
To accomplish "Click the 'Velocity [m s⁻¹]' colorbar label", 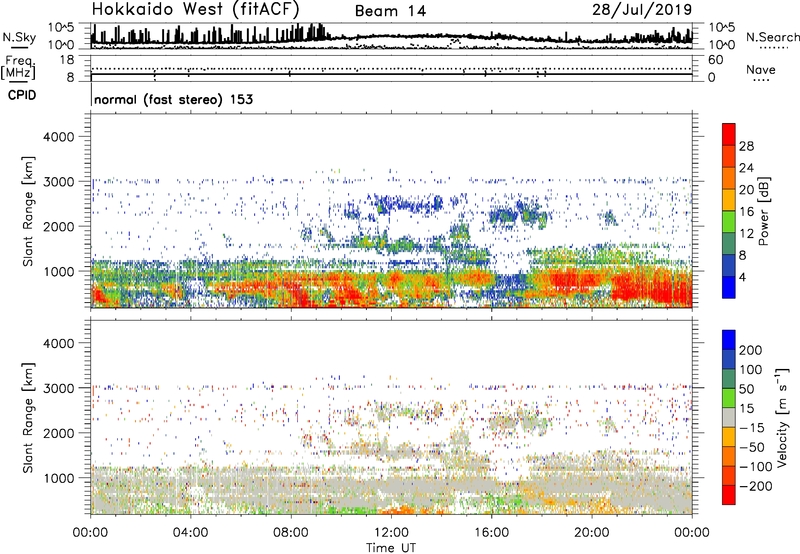I will 782,417.
